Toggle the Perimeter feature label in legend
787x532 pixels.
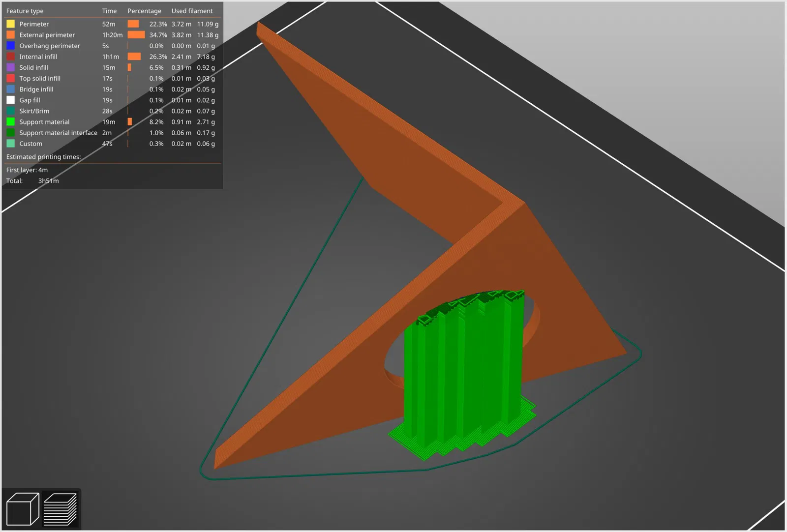click(34, 24)
